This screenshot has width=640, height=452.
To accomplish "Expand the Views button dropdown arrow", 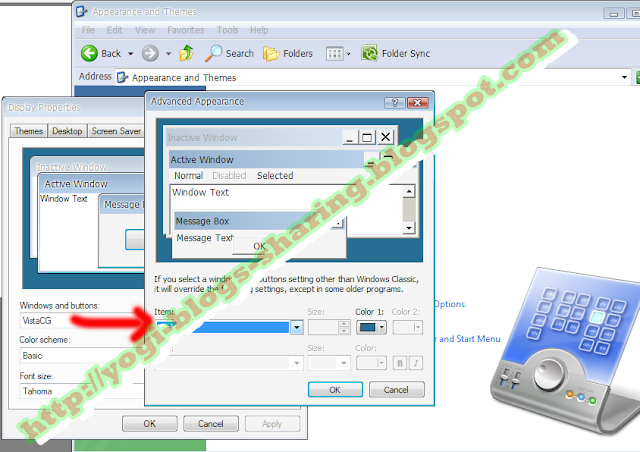I will coord(348,53).
